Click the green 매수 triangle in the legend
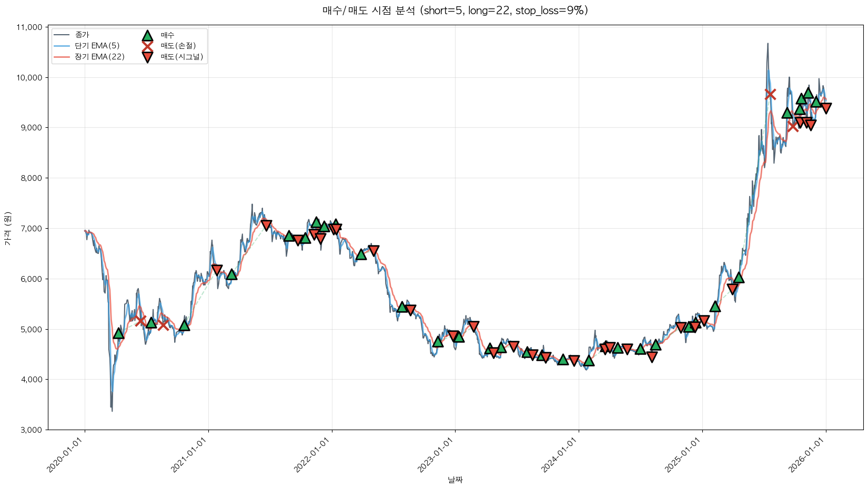 (x=147, y=36)
